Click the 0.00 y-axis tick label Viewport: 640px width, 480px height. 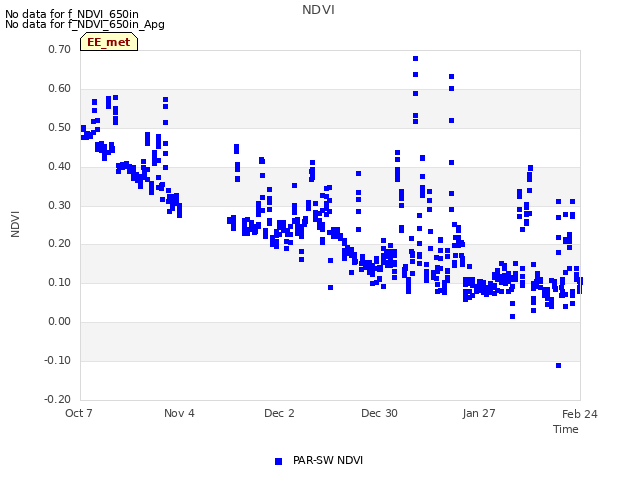click(60, 322)
